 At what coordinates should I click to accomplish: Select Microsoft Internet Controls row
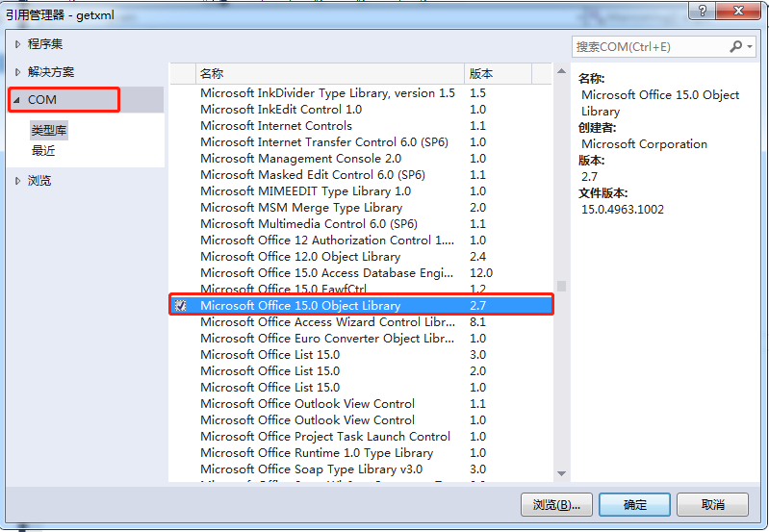tap(362, 125)
